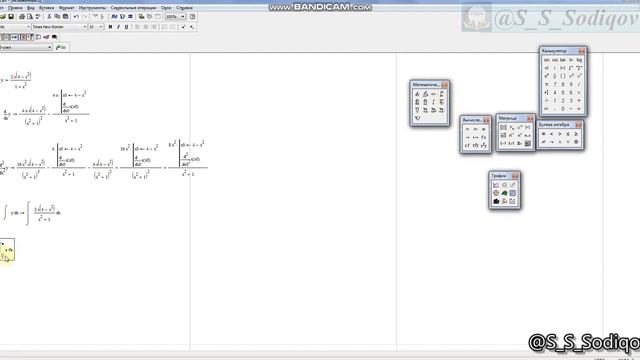
Task: Click the Calculate equals icon
Action: pos(130,17)
